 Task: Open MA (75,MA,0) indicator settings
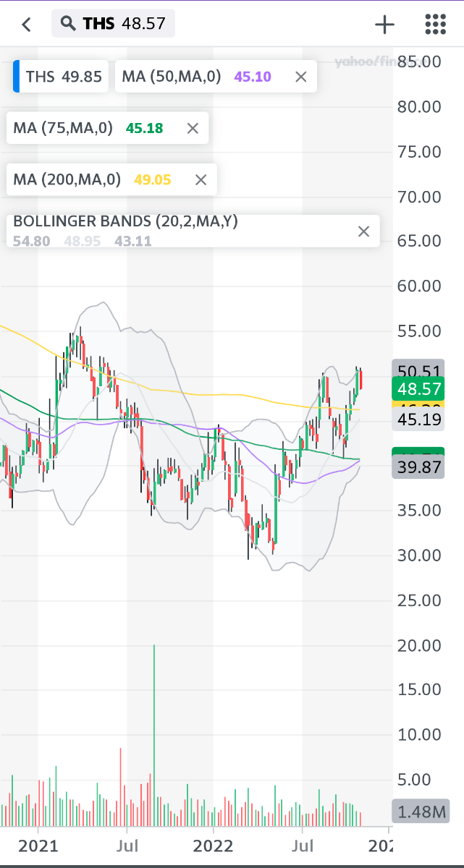64,129
